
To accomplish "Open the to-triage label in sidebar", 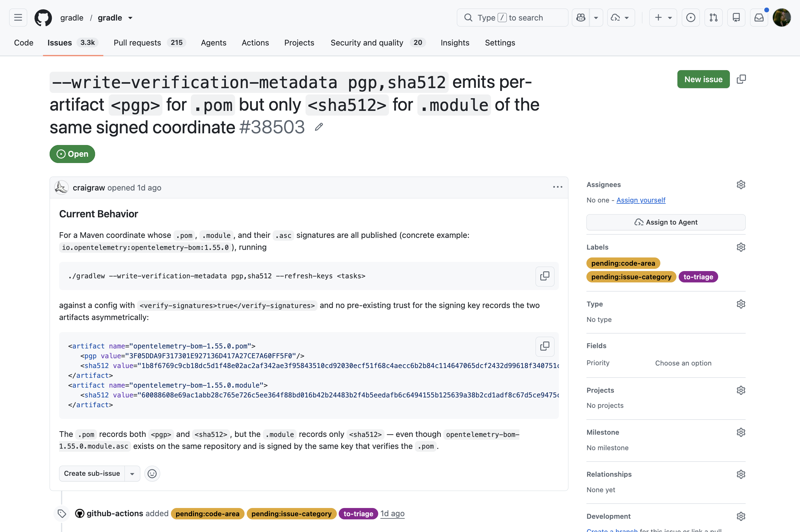I will [x=698, y=277].
